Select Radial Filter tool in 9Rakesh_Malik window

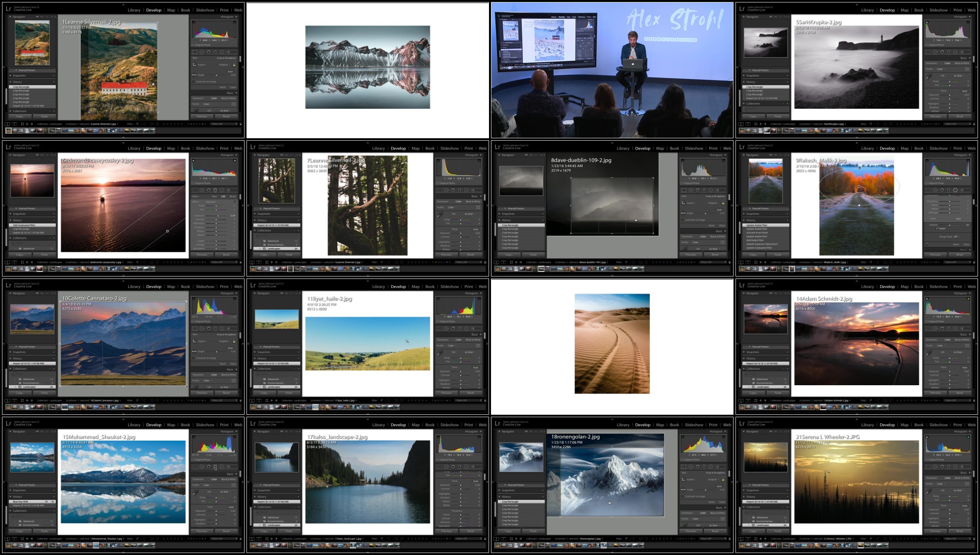pyautogui.click(x=955, y=190)
